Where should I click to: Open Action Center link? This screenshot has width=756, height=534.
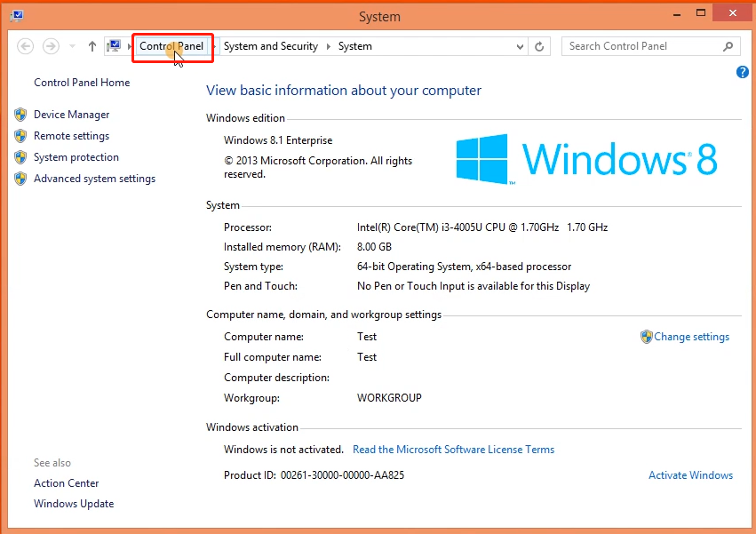tap(66, 483)
